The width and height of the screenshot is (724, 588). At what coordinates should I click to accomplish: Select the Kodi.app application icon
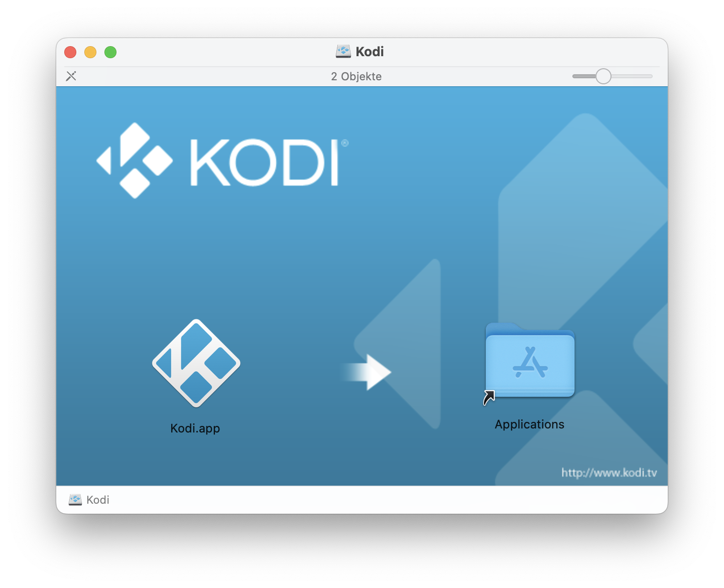[x=196, y=363]
